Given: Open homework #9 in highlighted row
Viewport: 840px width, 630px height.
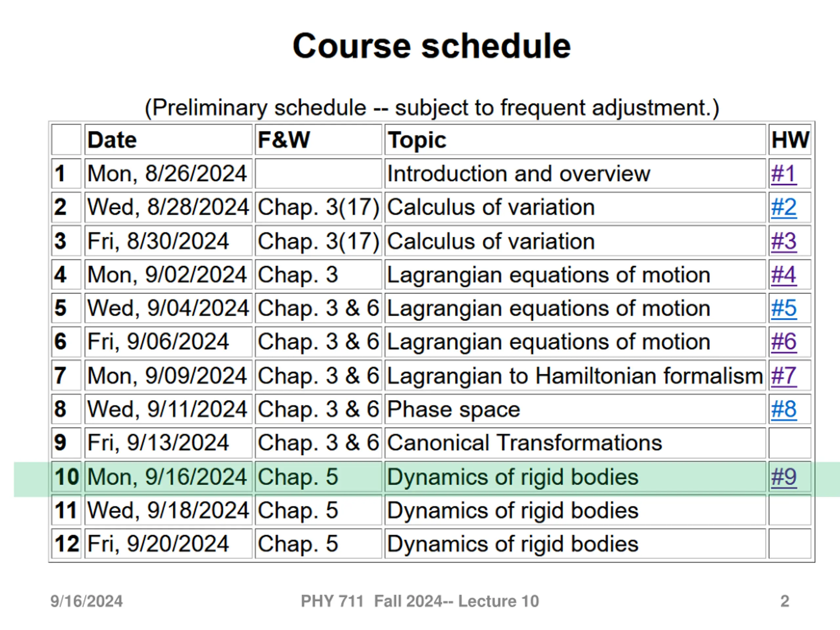Looking at the screenshot, I should click(x=784, y=476).
